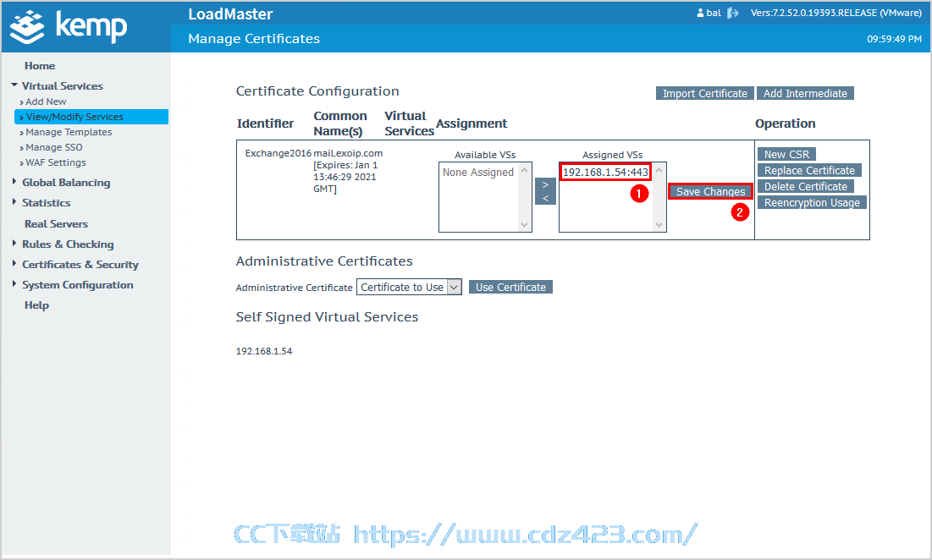
Task: Click the user icon beside bal
Action: point(700,13)
